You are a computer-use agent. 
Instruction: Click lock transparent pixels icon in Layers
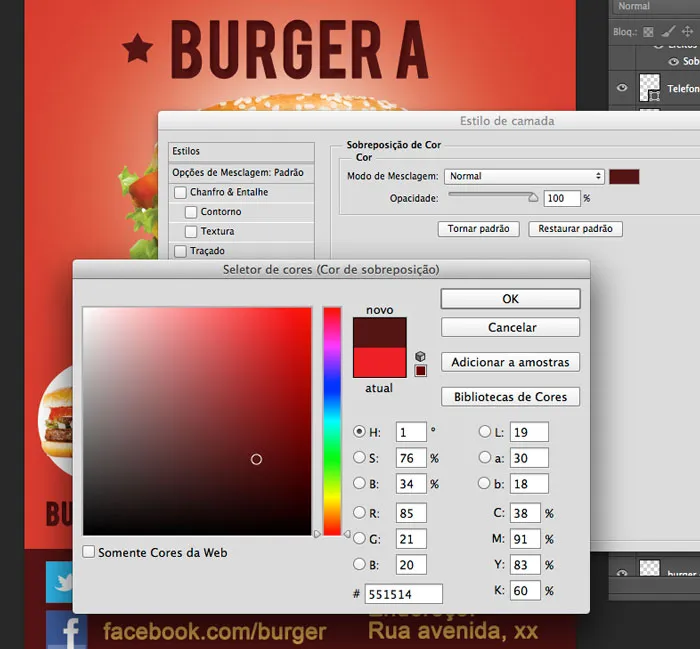click(648, 32)
